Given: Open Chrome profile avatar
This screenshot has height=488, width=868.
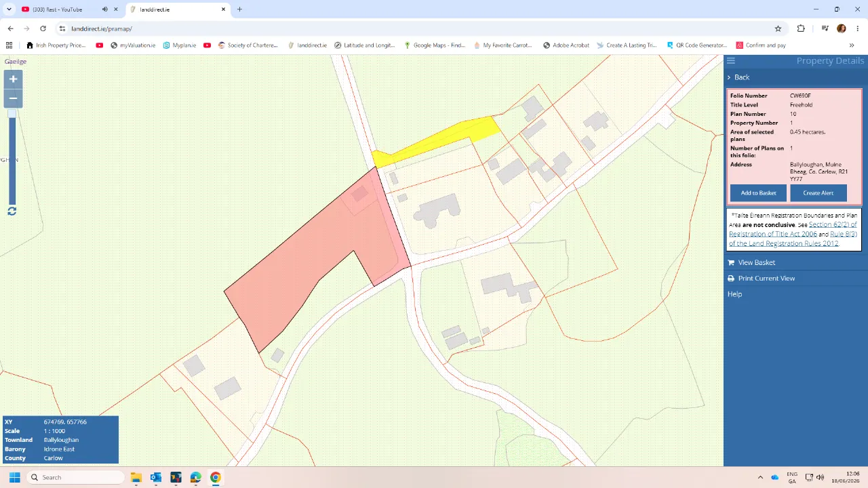Looking at the screenshot, I should coord(842,28).
